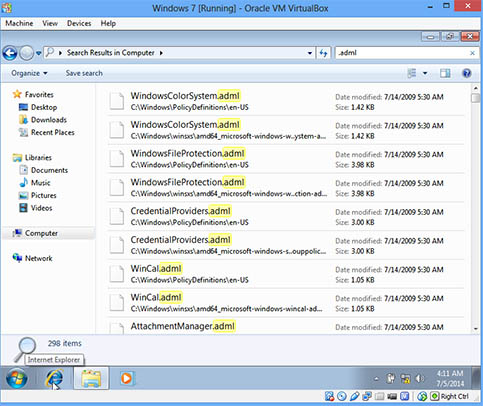Select AttachmentManager.adml result
Viewport: 483px width, 406px height.
click(285, 326)
